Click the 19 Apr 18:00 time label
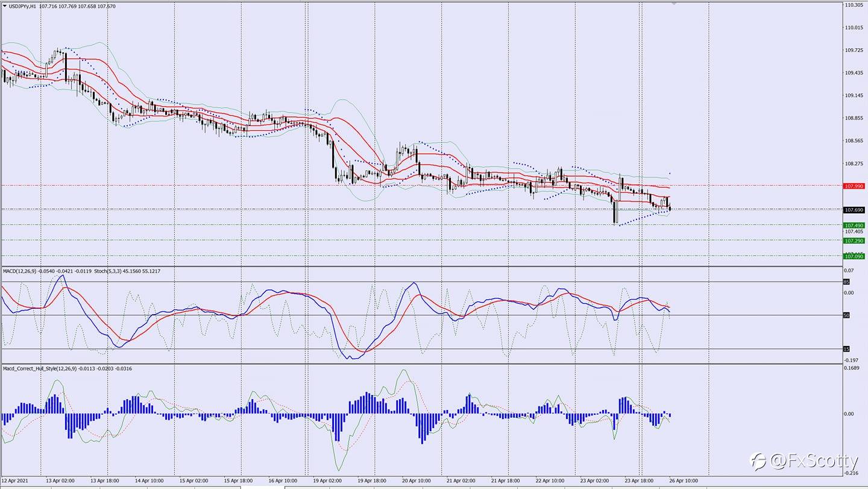This screenshot has height=489, width=868. 373,481
